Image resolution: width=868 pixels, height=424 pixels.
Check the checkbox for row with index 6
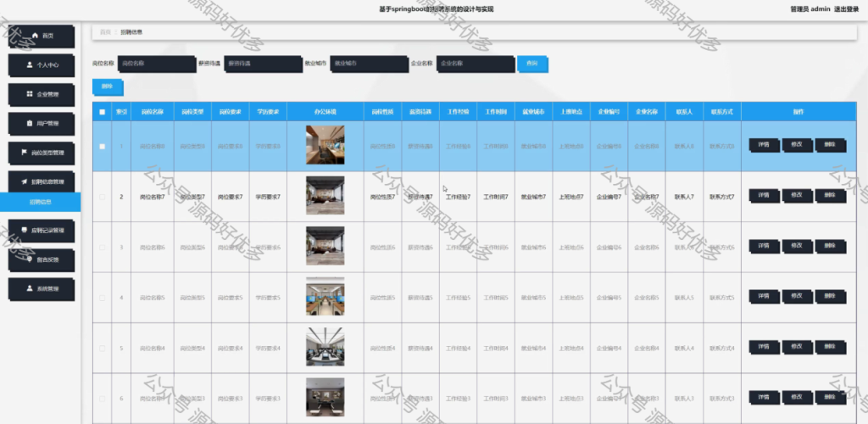(102, 399)
